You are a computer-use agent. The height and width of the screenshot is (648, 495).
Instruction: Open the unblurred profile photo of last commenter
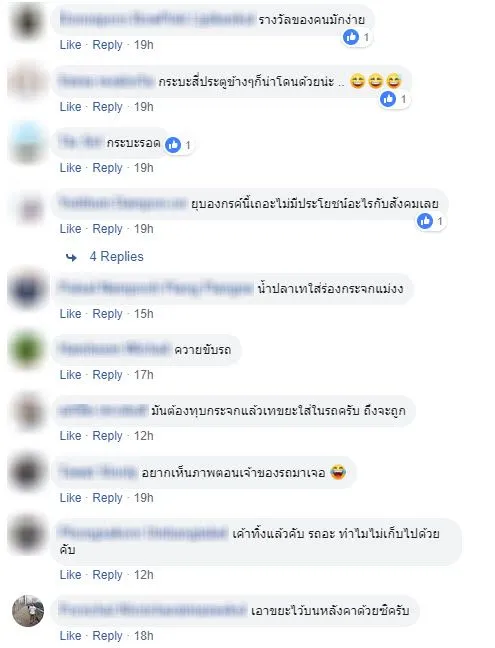(x=28, y=611)
